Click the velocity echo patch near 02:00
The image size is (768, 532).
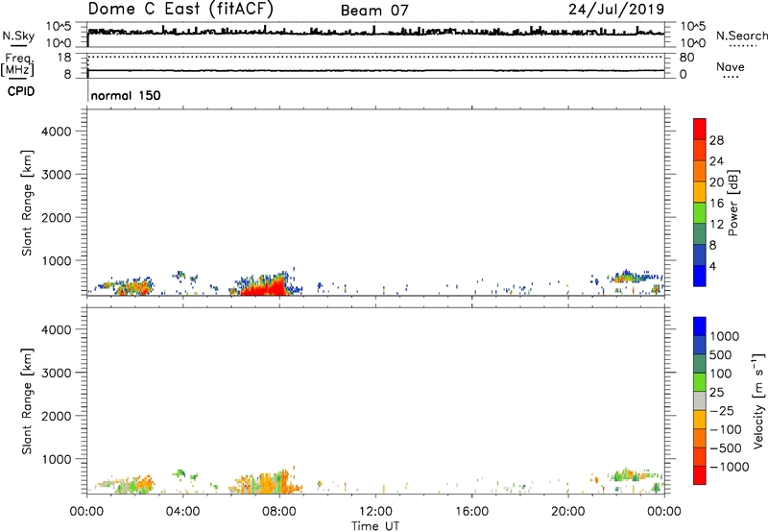[x=133, y=485]
